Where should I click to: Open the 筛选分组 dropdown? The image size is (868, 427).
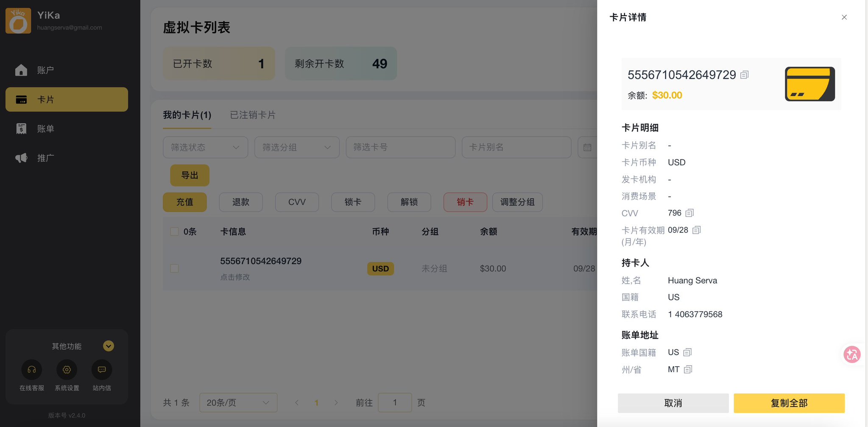click(297, 148)
